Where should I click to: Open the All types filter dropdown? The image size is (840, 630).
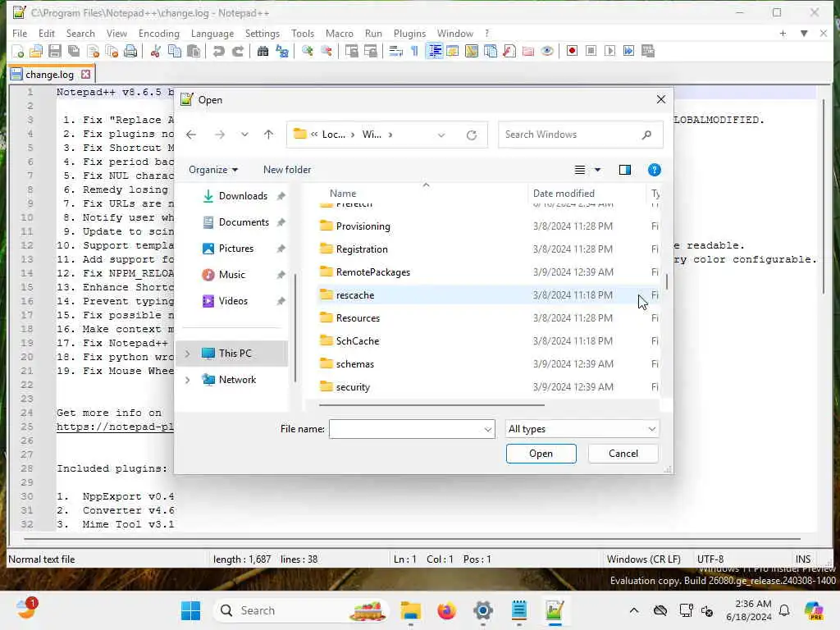[582, 429]
